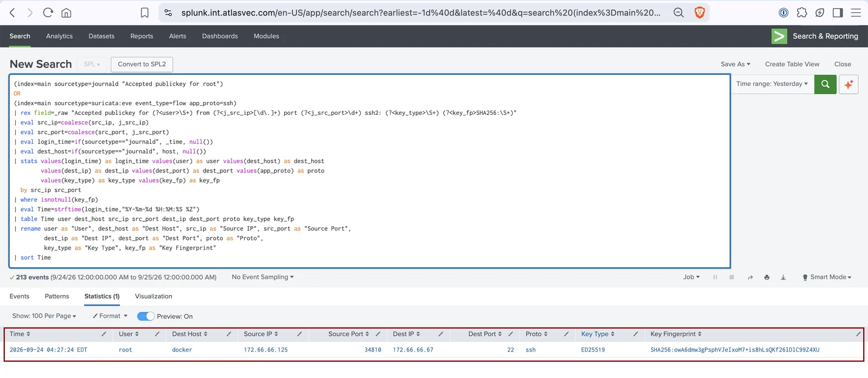Change the Time range: Yesterday picker

click(772, 84)
